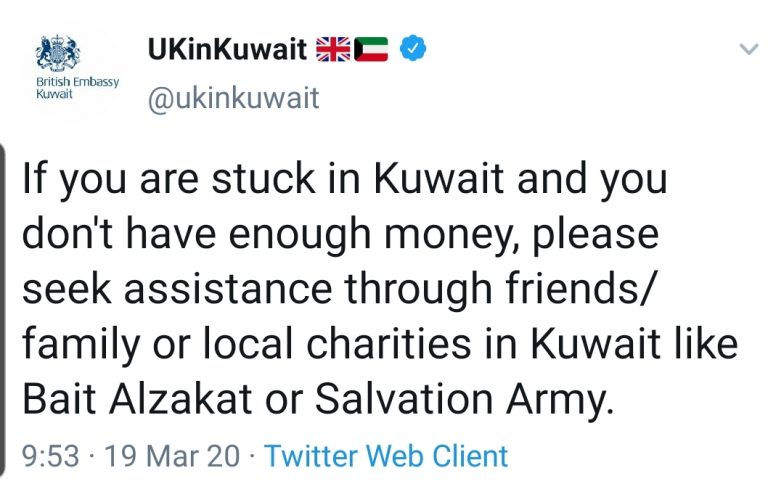Image resolution: width=768 pixels, height=497 pixels.
Task: Click the UK flag emoji
Action: click(x=333, y=48)
